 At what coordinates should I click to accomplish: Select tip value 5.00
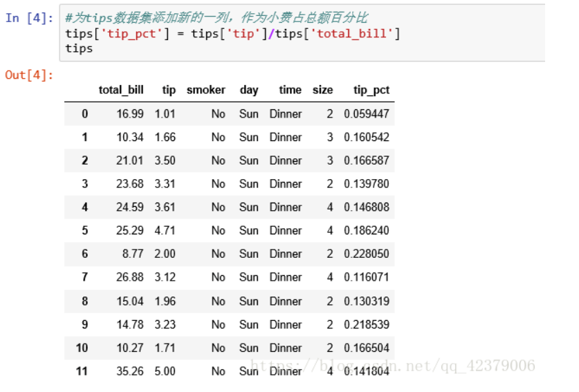pos(165,371)
